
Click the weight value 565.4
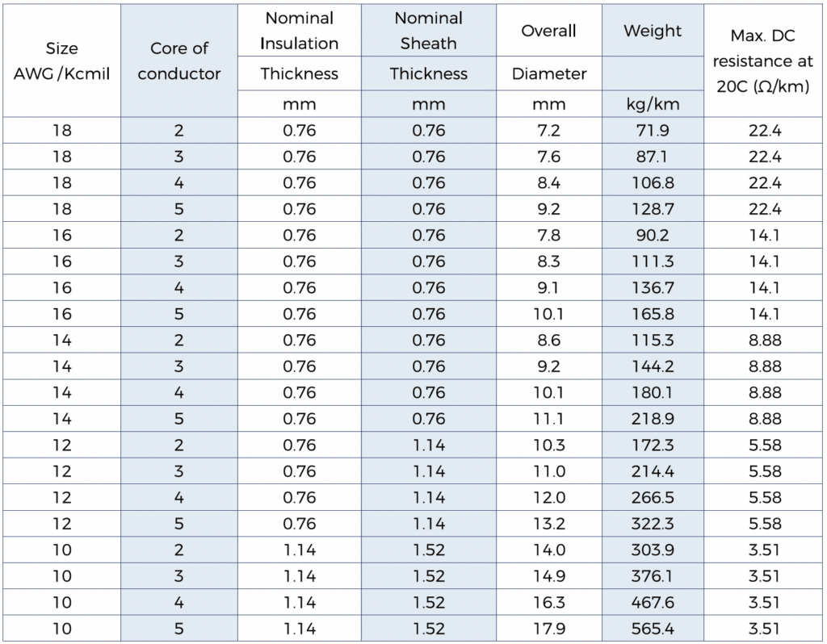653,629
